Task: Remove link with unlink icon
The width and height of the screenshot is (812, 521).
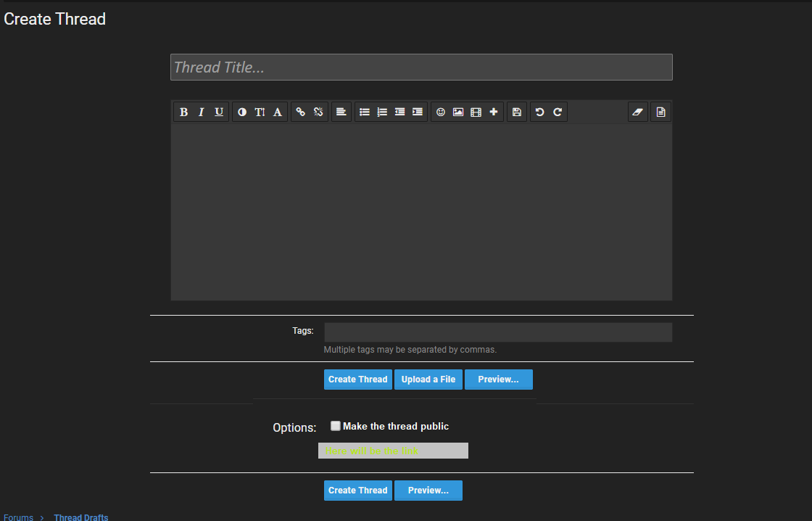Action: pyautogui.click(x=318, y=112)
